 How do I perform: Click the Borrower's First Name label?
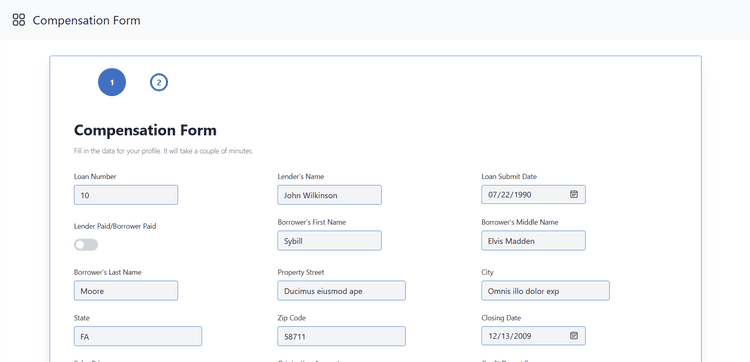point(311,222)
